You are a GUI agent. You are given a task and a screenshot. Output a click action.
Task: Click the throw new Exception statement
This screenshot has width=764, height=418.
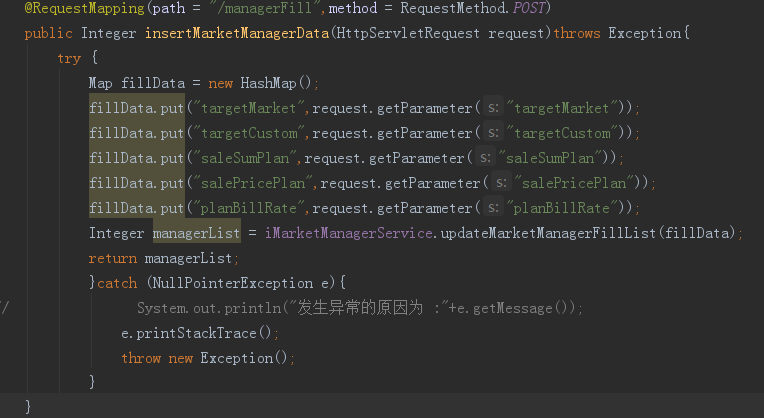click(x=208, y=358)
